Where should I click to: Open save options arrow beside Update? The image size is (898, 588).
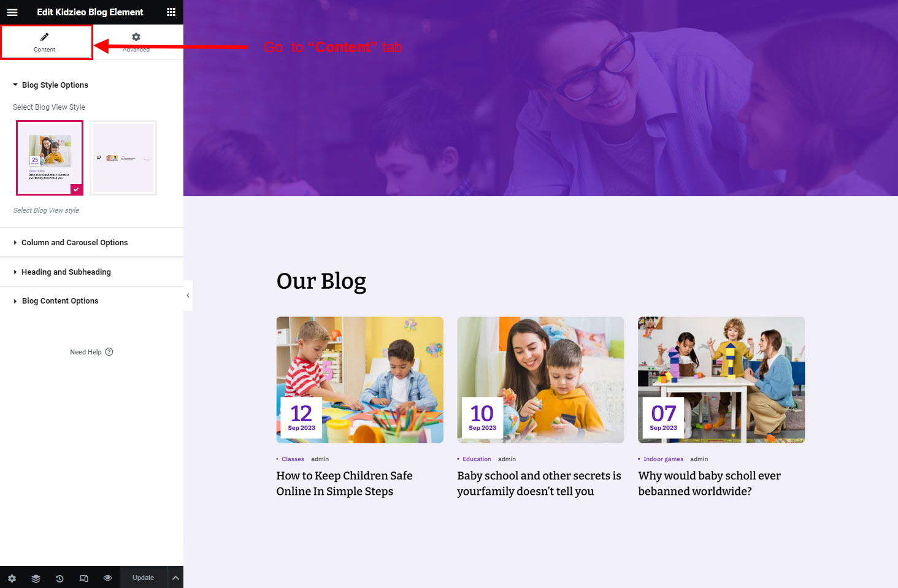click(x=175, y=578)
